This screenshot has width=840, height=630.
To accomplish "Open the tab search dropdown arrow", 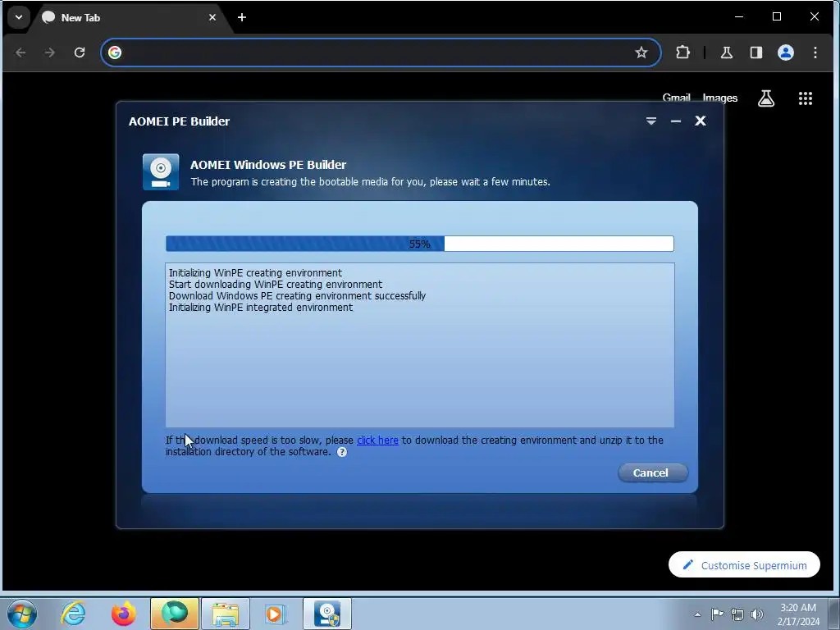I will [18, 17].
